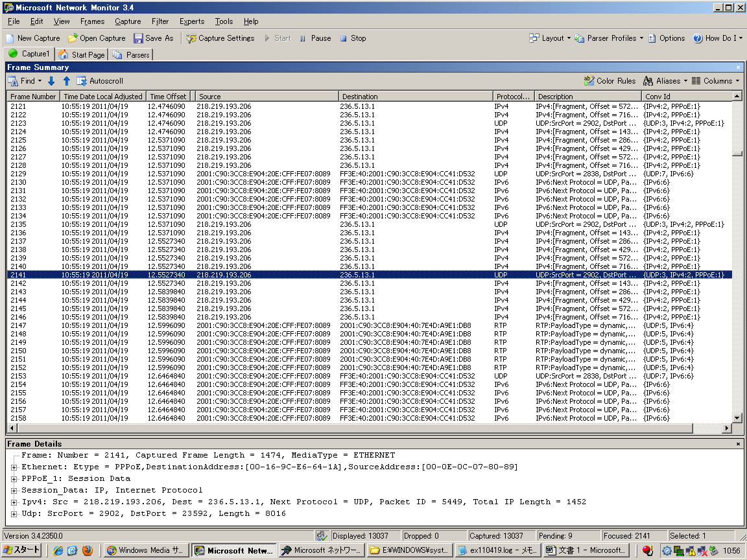The image size is (747, 560).
Task: Open the Frames menu
Action: tap(93, 21)
